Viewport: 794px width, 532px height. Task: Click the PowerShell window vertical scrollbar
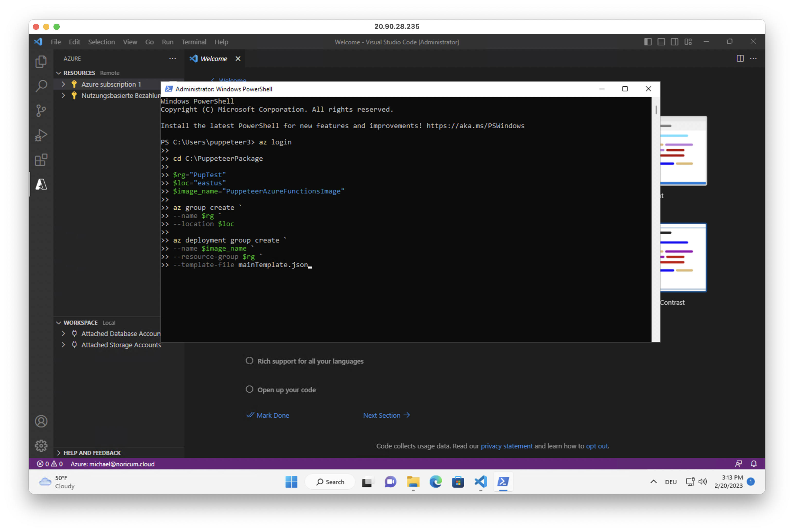[656, 110]
